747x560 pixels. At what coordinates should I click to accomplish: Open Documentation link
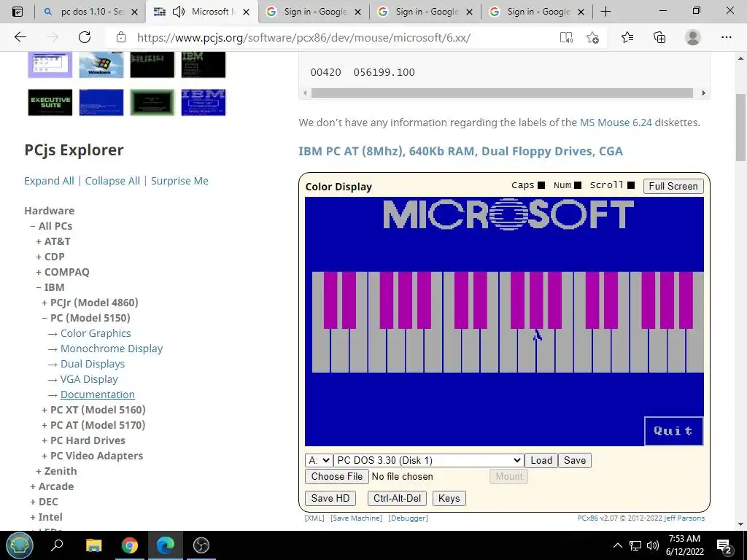coord(98,394)
